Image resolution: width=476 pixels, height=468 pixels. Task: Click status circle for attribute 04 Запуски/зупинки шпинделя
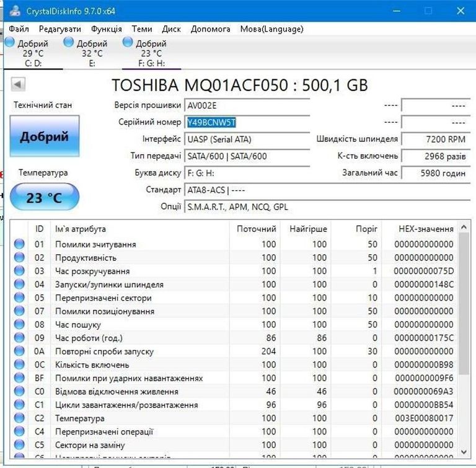tap(19, 284)
